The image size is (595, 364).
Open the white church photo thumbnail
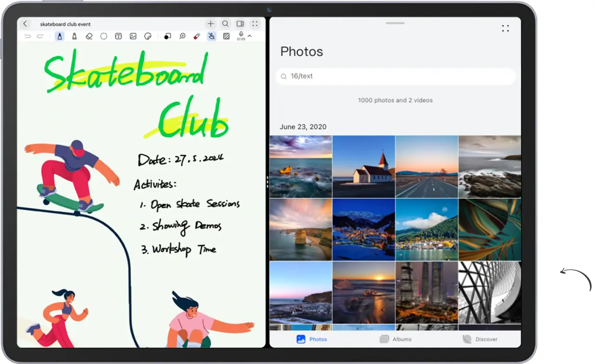364,167
